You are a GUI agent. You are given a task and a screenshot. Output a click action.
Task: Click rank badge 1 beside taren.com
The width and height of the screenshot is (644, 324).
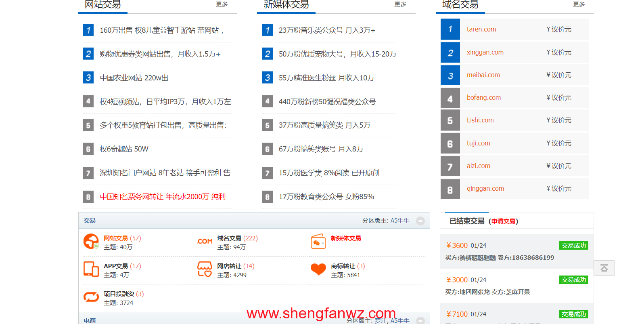[x=450, y=29]
